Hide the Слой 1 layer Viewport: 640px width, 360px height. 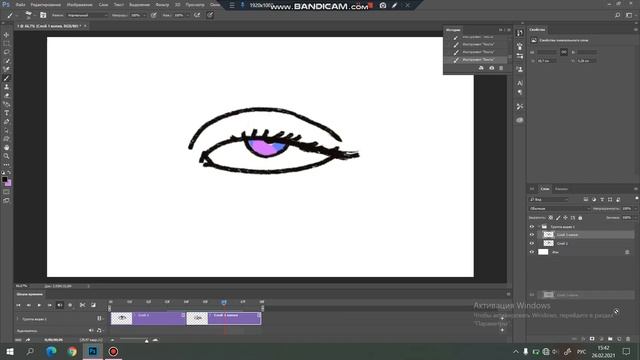point(532,243)
